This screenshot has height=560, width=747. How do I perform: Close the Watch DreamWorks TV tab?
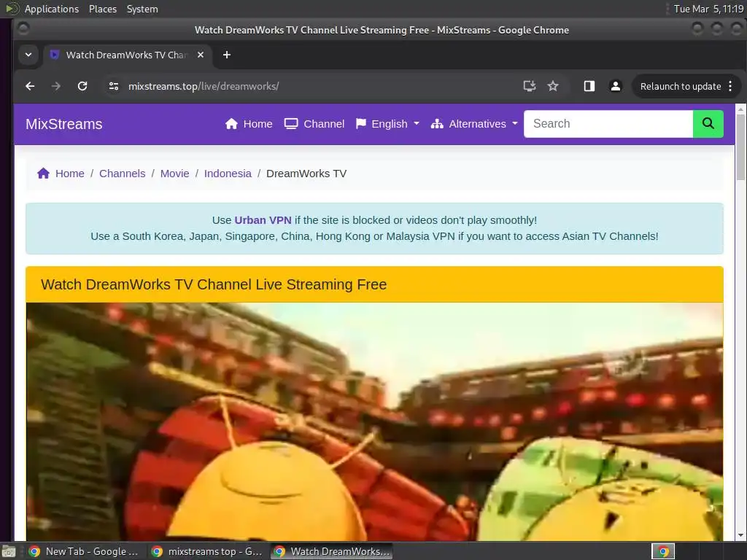[x=201, y=55]
